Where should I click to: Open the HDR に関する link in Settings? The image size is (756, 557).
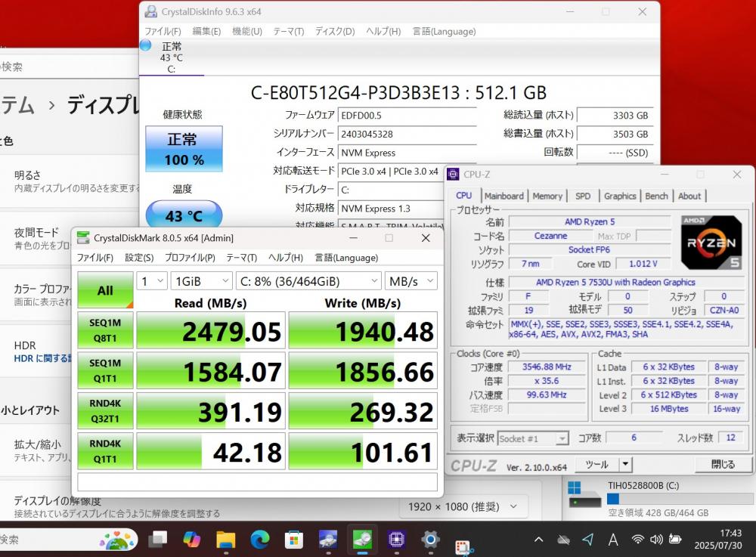pyautogui.click(x=43, y=358)
